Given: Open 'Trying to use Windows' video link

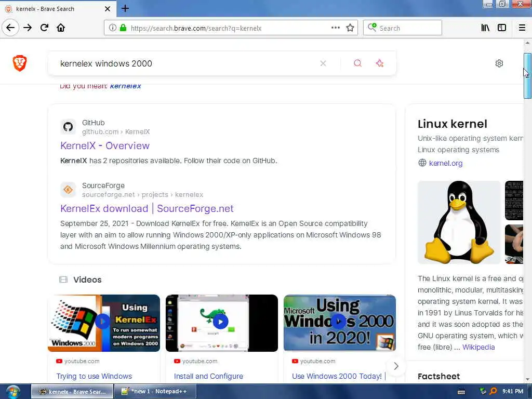Looking at the screenshot, I should tap(94, 376).
